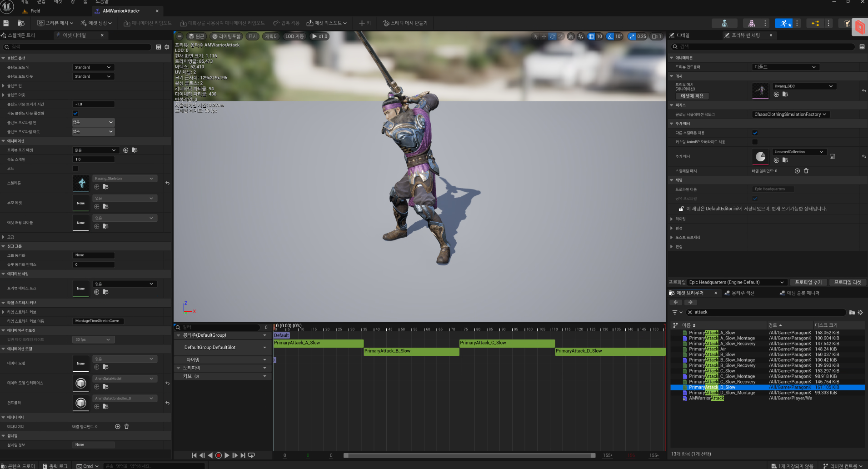Open the Skeleton editor mode icon
The image size is (868, 469).
pyautogui.click(x=724, y=23)
